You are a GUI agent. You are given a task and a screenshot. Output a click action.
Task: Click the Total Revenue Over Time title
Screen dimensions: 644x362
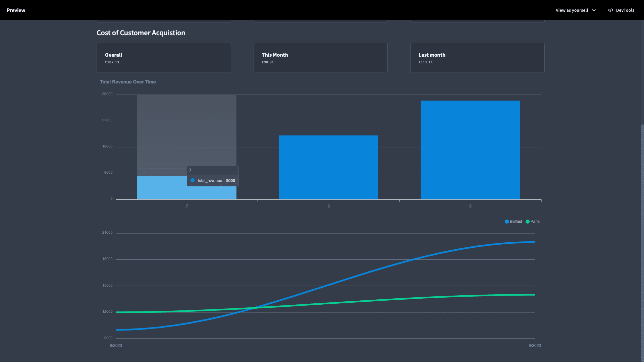pos(128,82)
